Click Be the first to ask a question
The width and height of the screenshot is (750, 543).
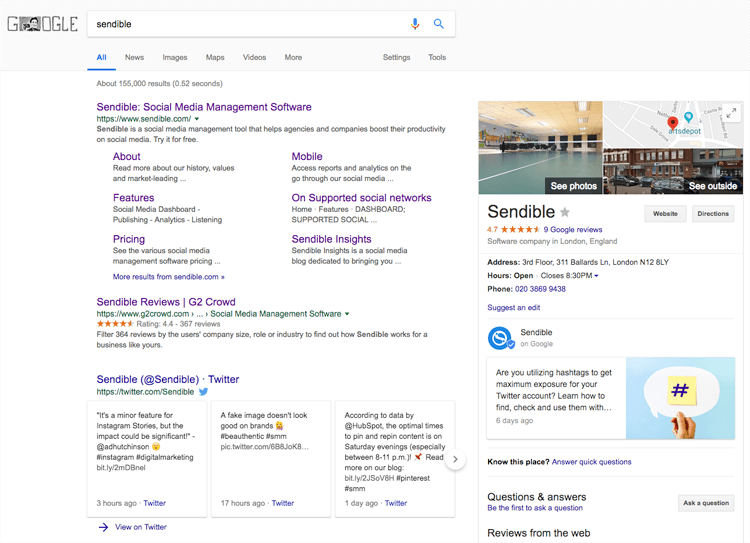(x=535, y=508)
